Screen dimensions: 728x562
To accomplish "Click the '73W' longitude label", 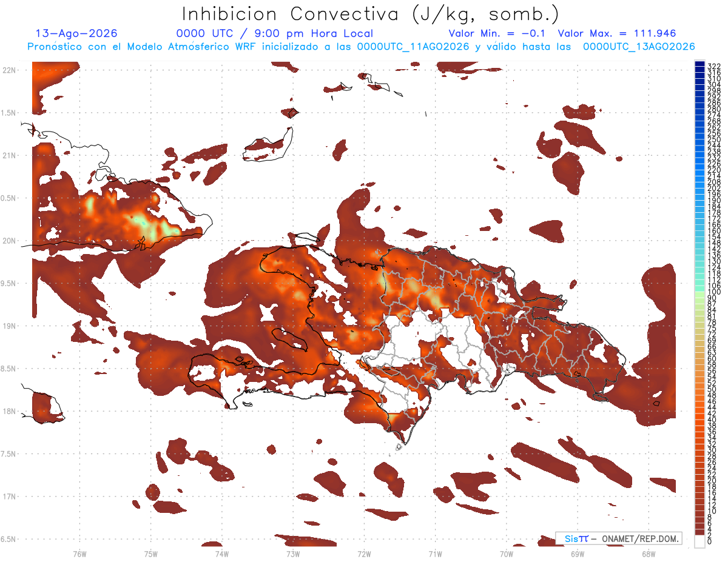I will click(293, 554).
